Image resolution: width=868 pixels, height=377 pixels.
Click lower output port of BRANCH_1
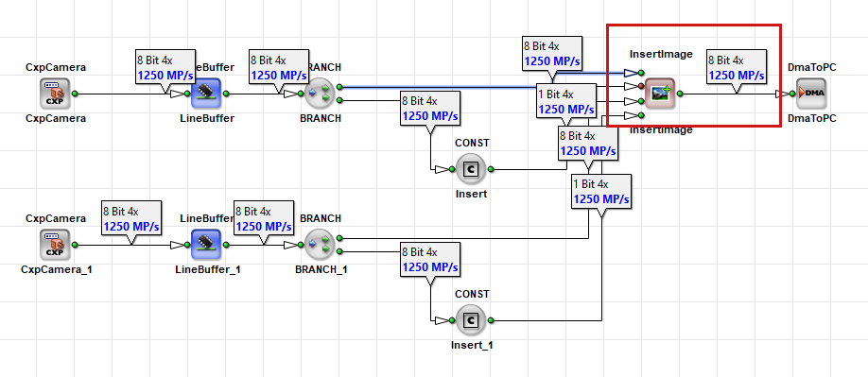339,252
